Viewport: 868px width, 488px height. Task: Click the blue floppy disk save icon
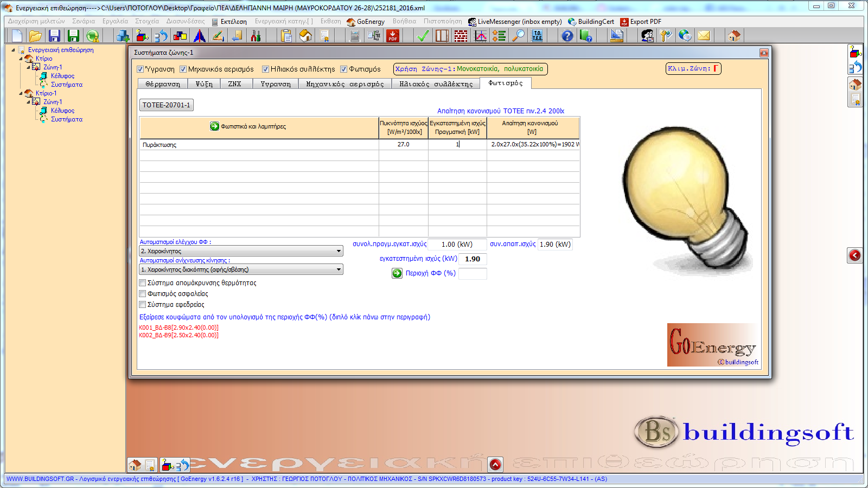[54, 36]
